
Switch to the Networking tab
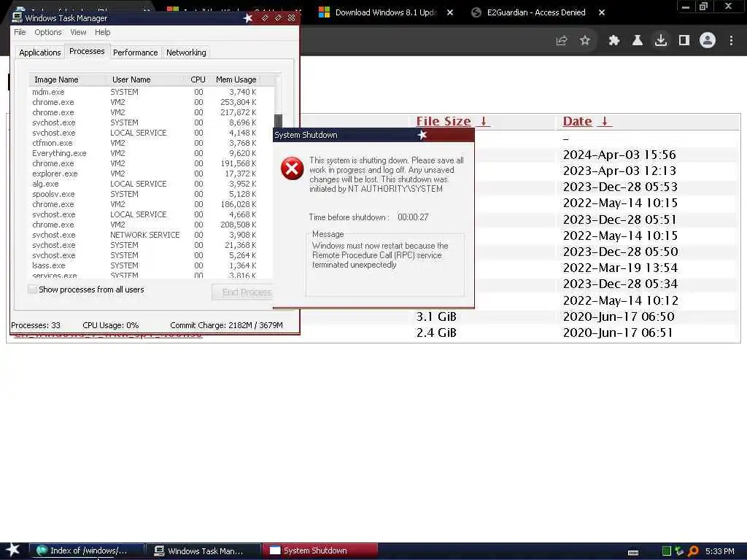pyautogui.click(x=186, y=52)
